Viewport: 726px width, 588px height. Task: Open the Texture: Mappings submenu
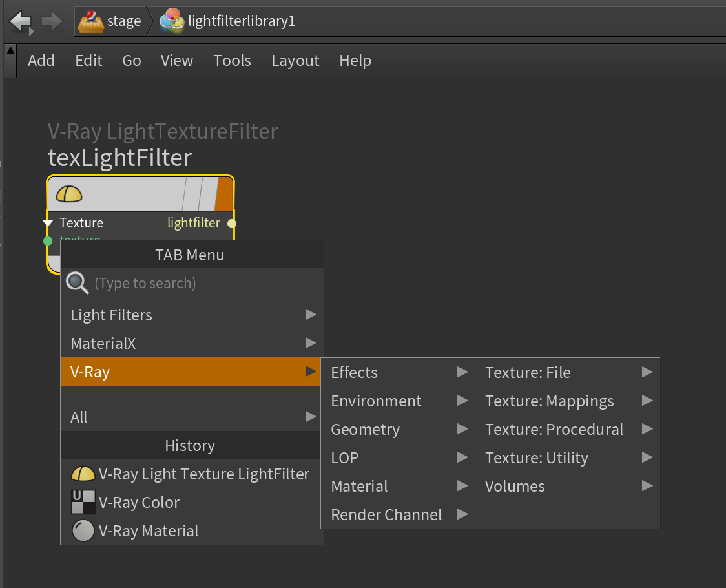(x=568, y=401)
